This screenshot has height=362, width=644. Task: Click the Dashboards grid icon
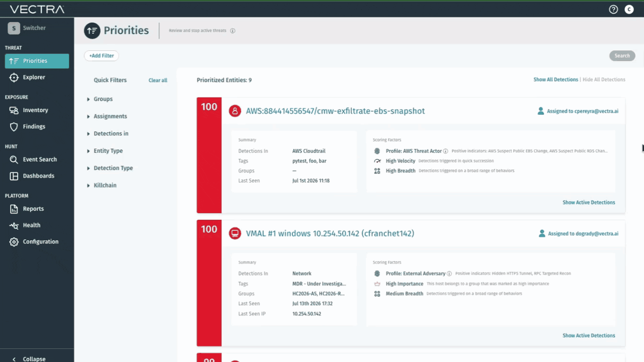tap(14, 176)
